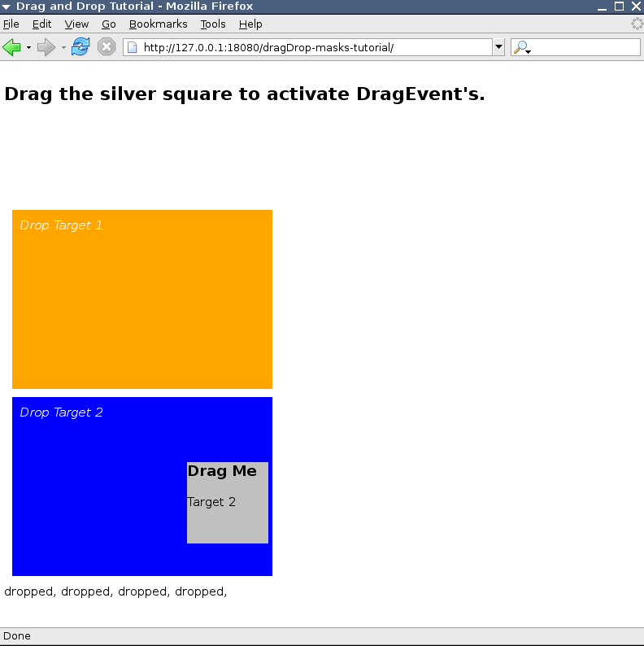Click the Firefox activity throbber icon

click(x=637, y=24)
